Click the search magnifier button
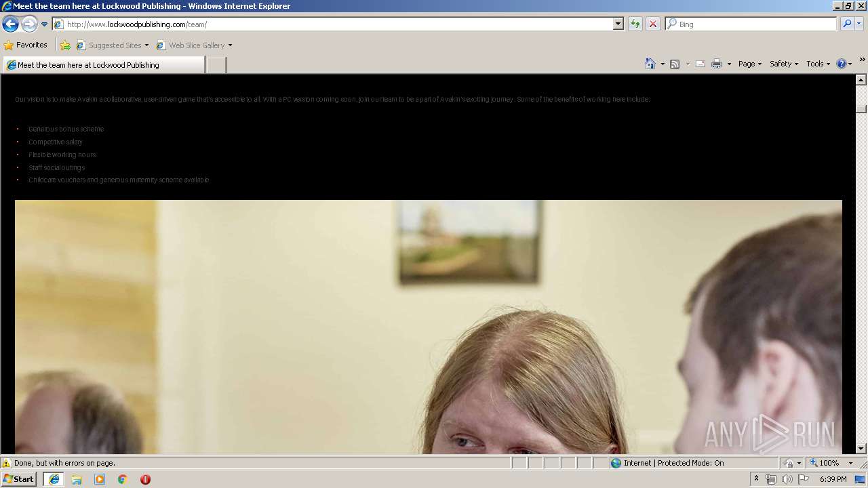 (x=846, y=24)
